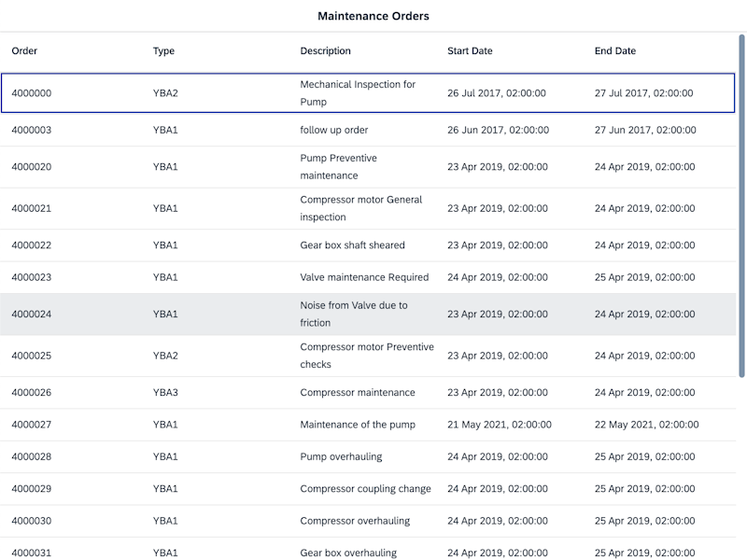Click the Description column header
Screen dimensions: 747x560
325,51
